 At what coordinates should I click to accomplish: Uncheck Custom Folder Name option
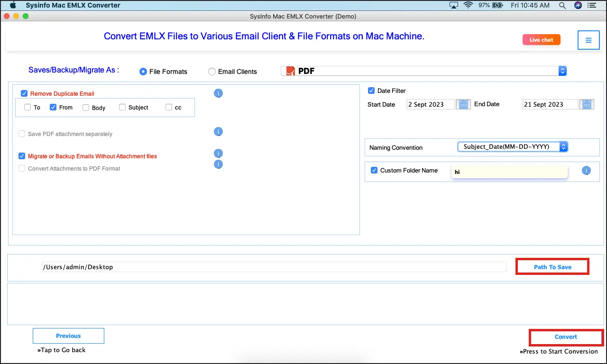(374, 170)
